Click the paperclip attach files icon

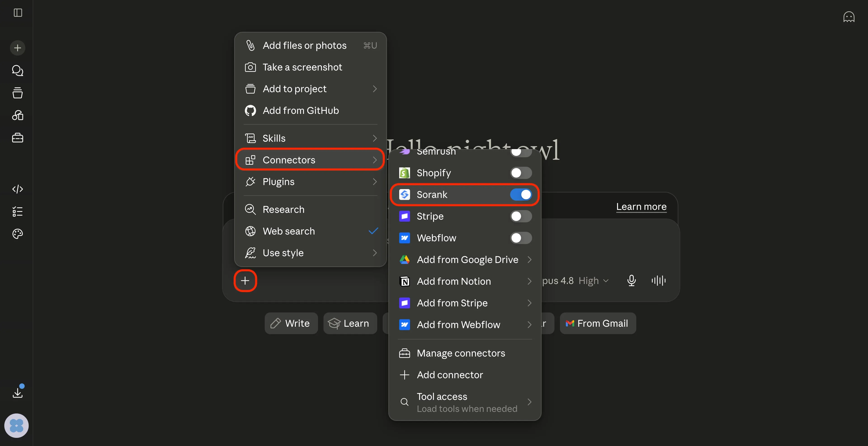[250, 45]
